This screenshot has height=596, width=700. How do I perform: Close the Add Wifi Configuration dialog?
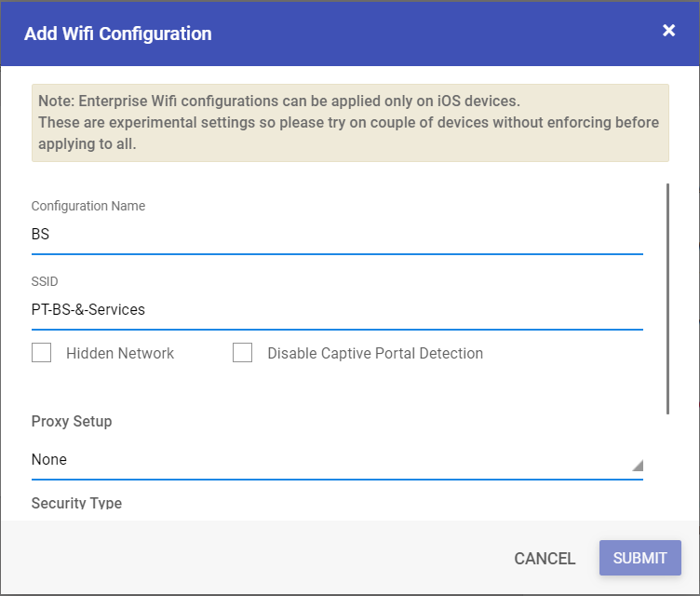(x=668, y=31)
